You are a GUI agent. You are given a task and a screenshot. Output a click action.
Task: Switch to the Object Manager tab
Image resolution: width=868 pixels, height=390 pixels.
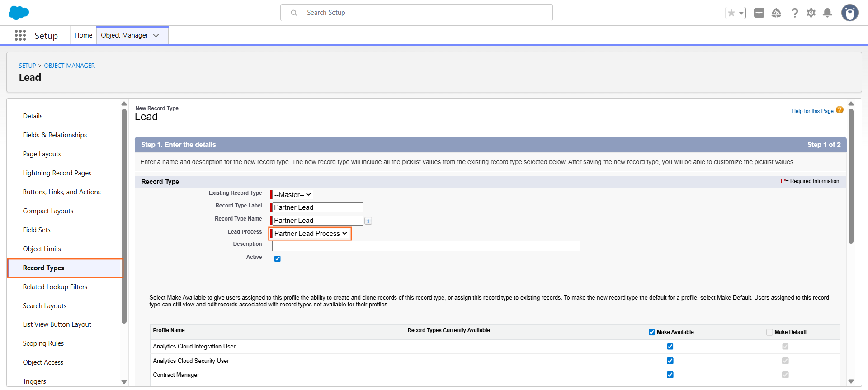(x=124, y=35)
